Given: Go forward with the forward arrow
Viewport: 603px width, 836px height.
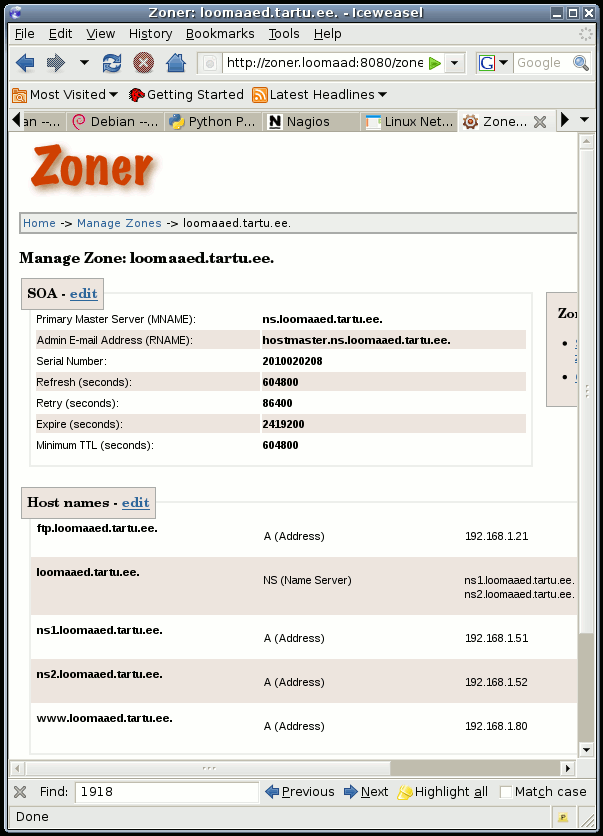Looking at the screenshot, I should click(x=55, y=63).
